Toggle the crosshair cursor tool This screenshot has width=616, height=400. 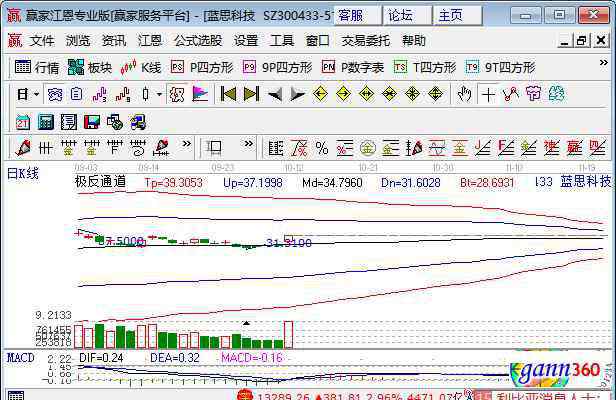(x=488, y=94)
